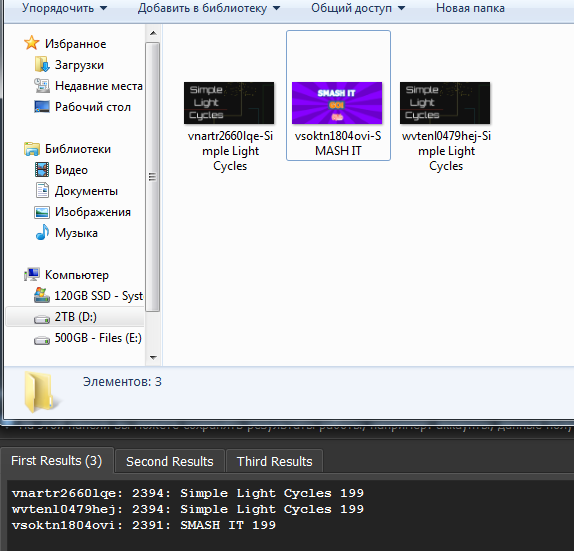Expand the Общий доступ dropdown
This screenshot has width=574, height=551.
pyautogui.click(x=358, y=8)
